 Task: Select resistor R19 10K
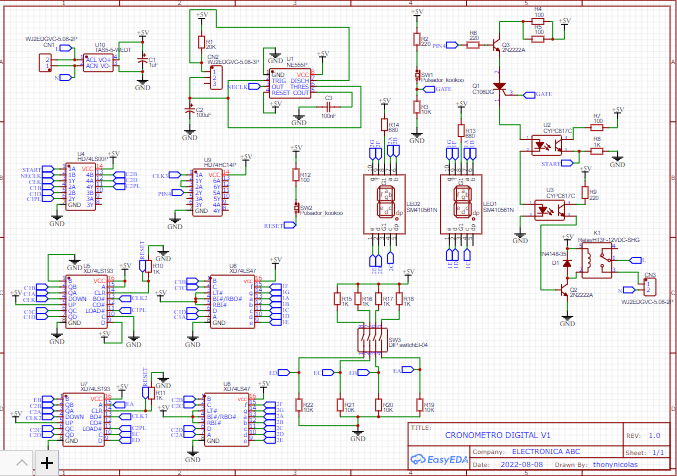pyautogui.click(x=420, y=405)
